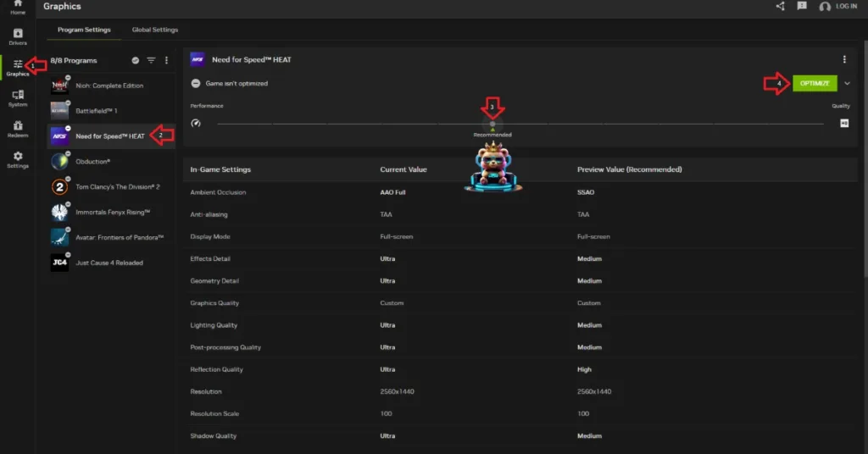Click the NFS logo in game header
Screen dimensions: 868x454
tap(198, 60)
